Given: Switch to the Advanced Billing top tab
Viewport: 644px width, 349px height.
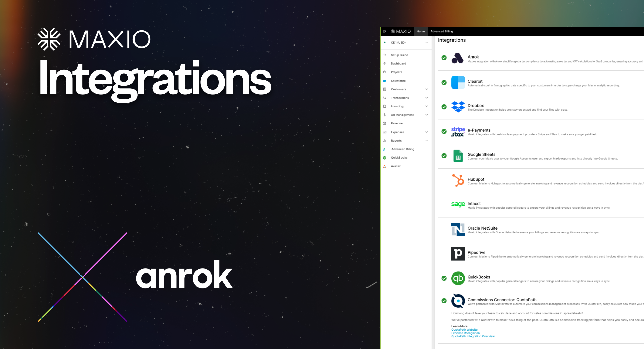Looking at the screenshot, I should point(441,31).
